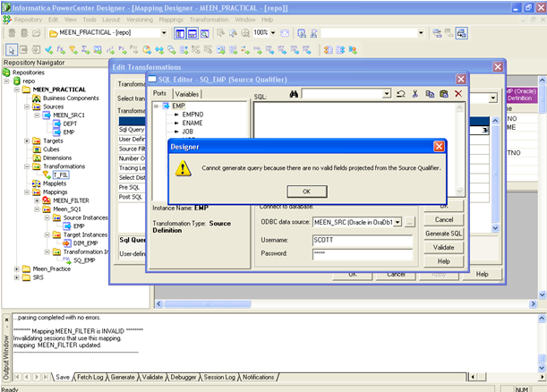Image resolution: width=547 pixels, height=392 pixels.
Task: Expand the SRS folder
Action: tap(16, 277)
